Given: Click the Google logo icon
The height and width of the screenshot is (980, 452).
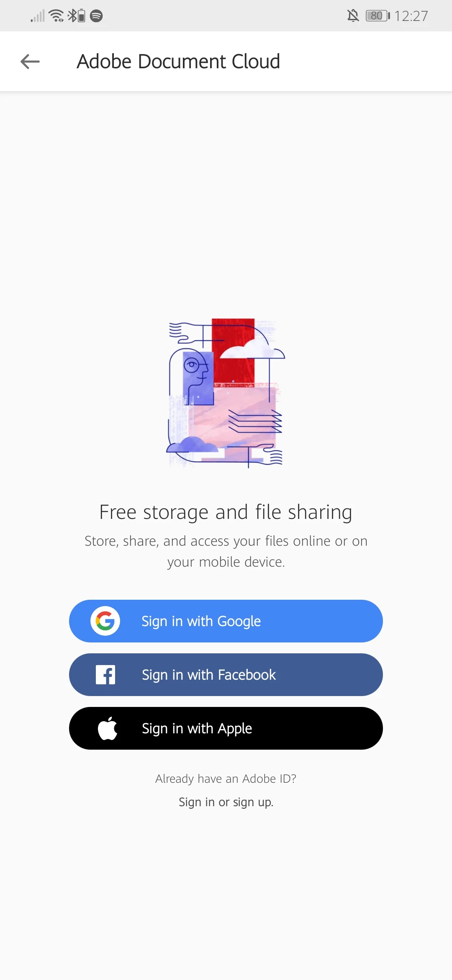Looking at the screenshot, I should tap(105, 621).
